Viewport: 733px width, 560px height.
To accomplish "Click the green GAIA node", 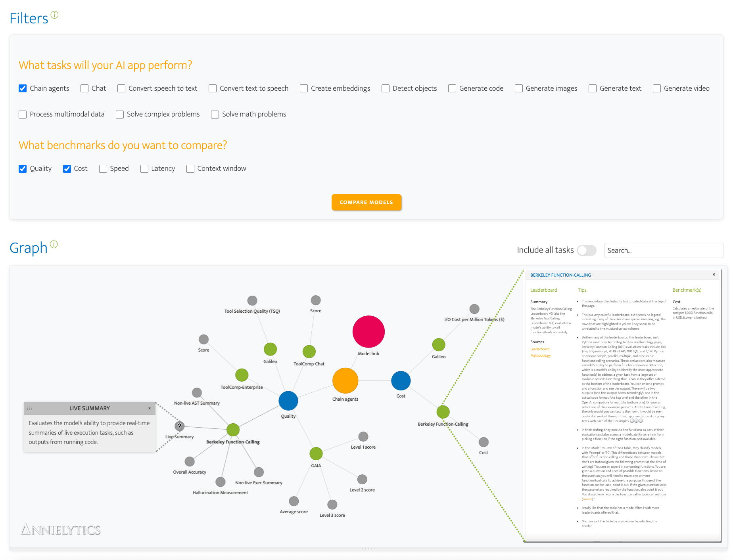I will click(316, 453).
